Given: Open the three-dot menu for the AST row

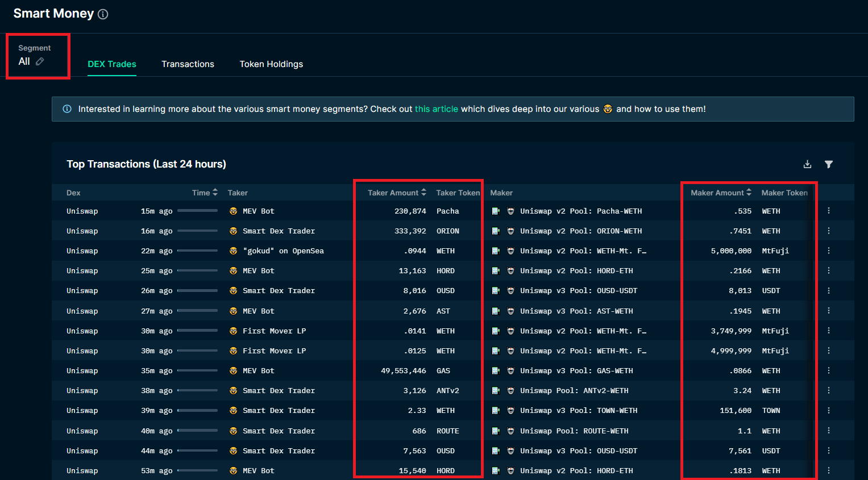Looking at the screenshot, I should tap(829, 311).
